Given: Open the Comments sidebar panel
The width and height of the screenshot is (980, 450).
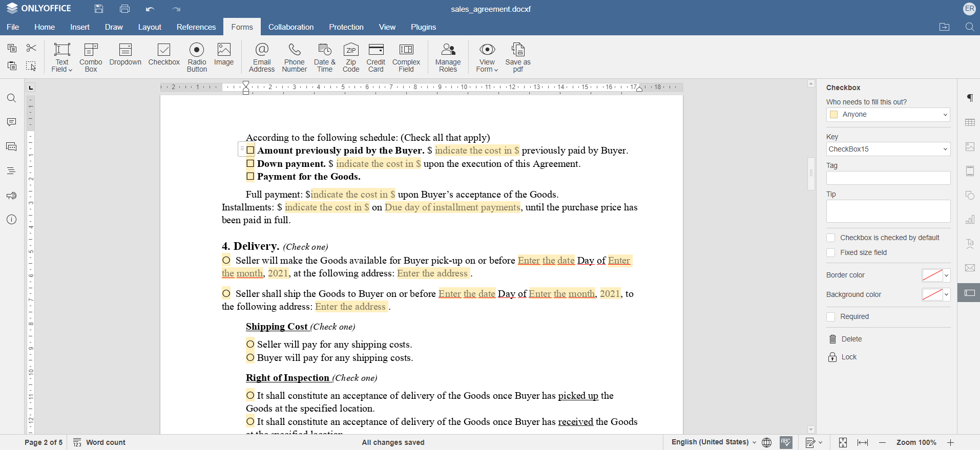Looking at the screenshot, I should click(x=11, y=122).
